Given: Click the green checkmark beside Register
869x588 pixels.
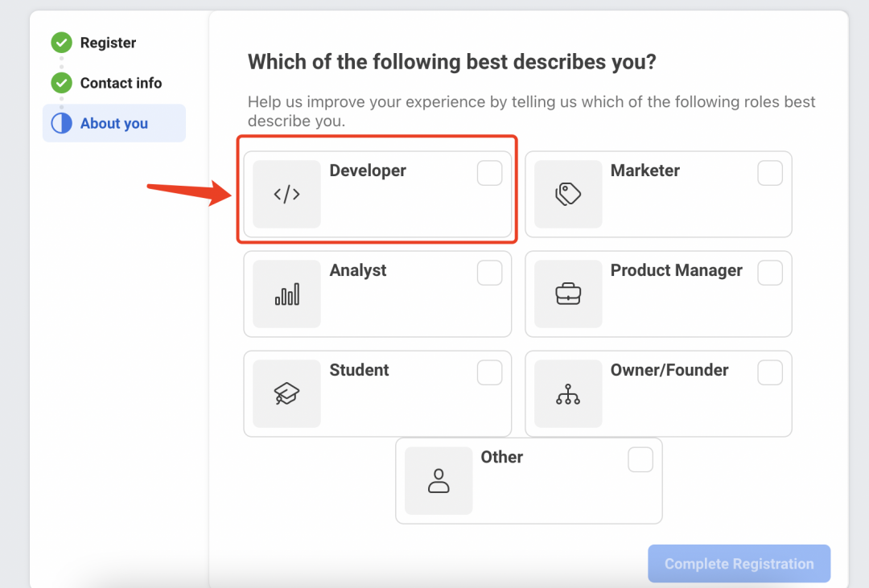Looking at the screenshot, I should [x=61, y=43].
